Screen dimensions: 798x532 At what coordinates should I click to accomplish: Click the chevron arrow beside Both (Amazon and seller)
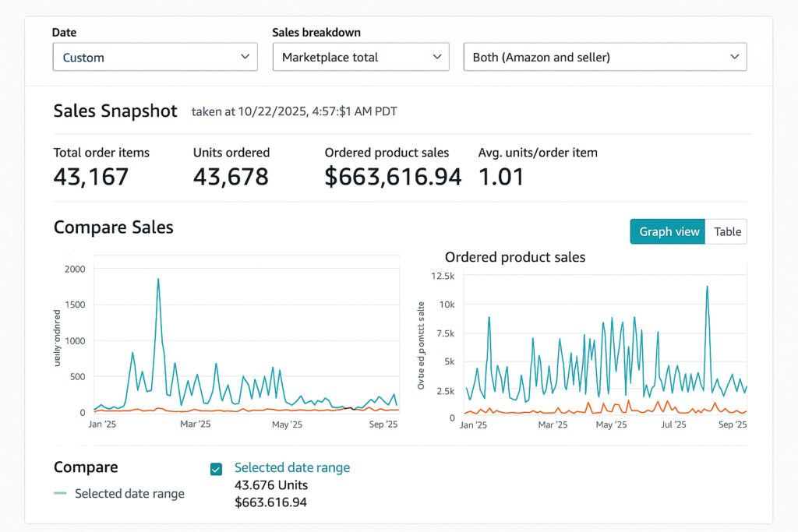[733, 57]
